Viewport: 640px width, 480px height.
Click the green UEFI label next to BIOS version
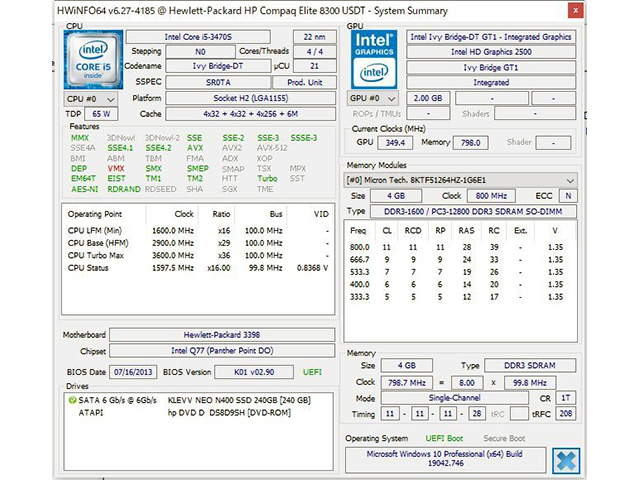312,372
